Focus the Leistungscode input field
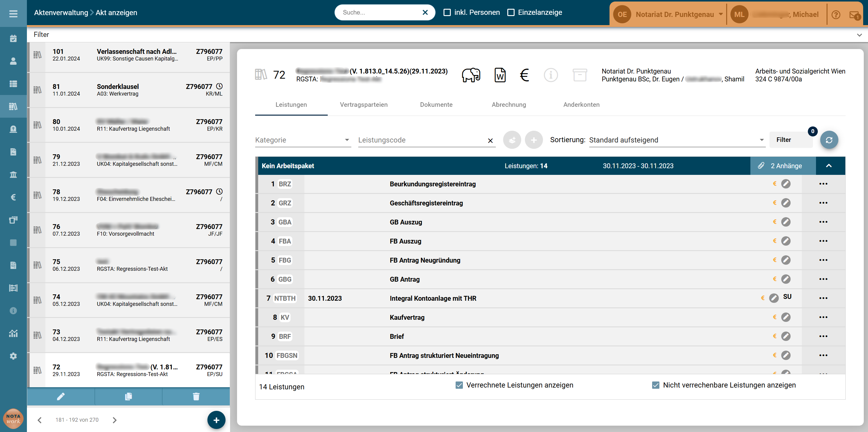This screenshot has height=432, width=868. 421,140
